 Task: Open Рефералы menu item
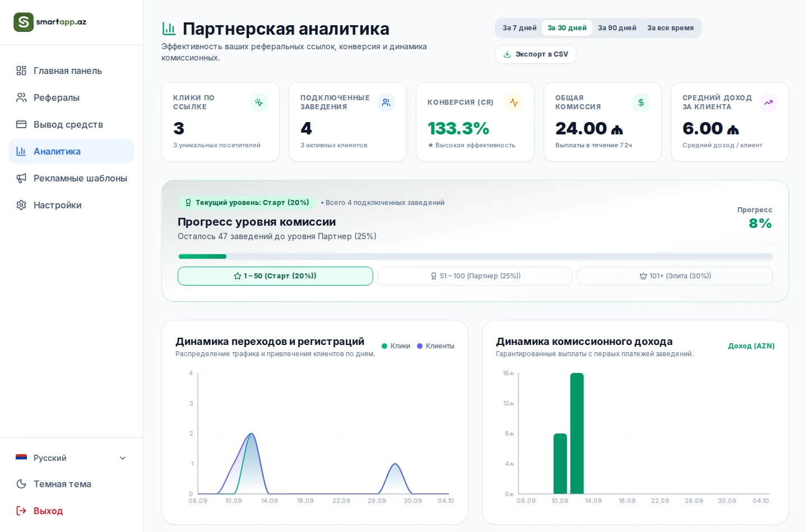coord(71,97)
